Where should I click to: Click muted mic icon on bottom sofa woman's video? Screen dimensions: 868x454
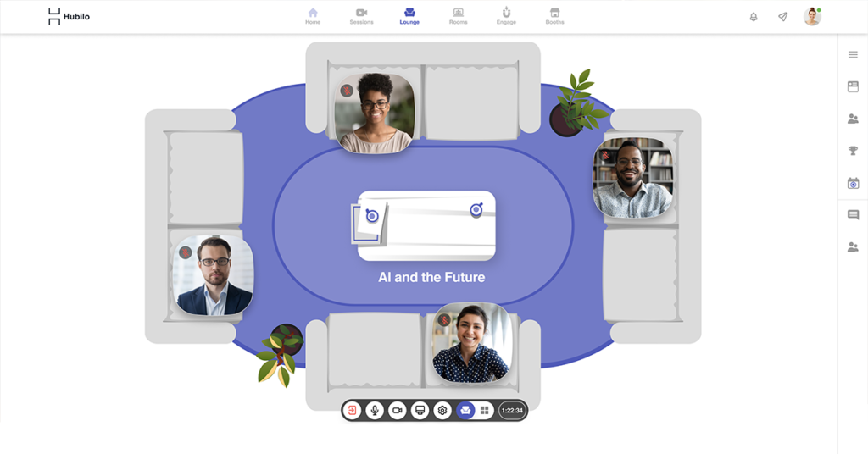click(x=444, y=319)
